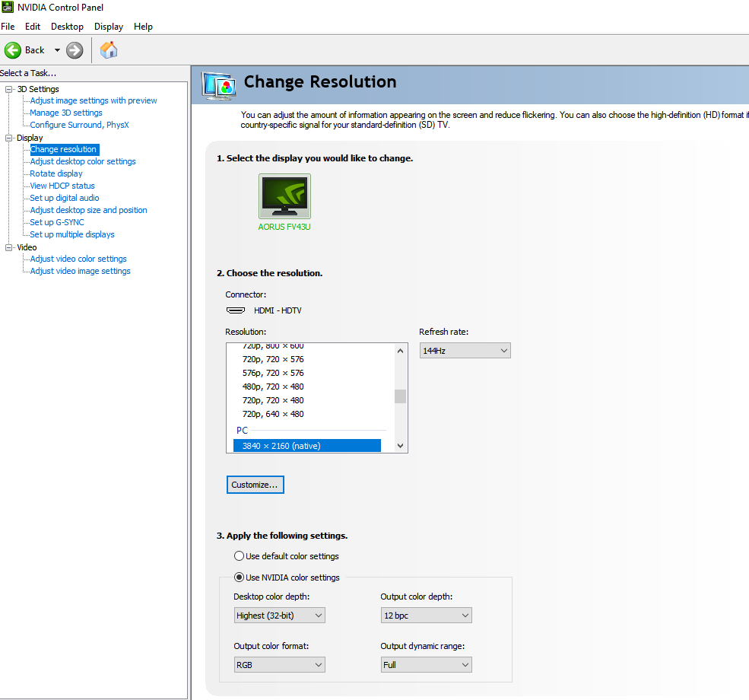Select Use NVIDIA color settings
Viewport: 749px width, 700px height.
point(240,577)
